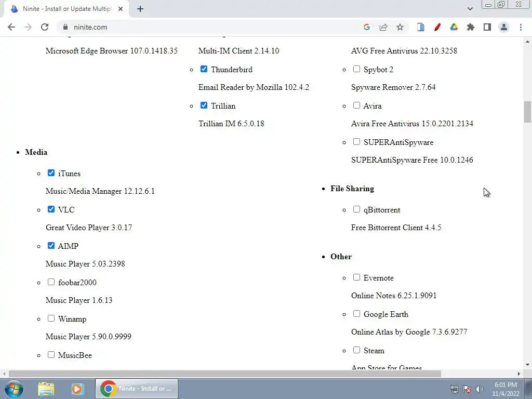This screenshot has width=532, height=399.
Task: Share this page via share icon
Action: [x=383, y=27]
